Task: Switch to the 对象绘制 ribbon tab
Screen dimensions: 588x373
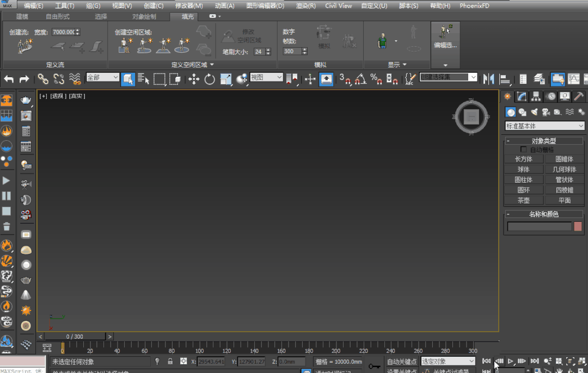Action: pyautogui.click(x=144, y=17)
